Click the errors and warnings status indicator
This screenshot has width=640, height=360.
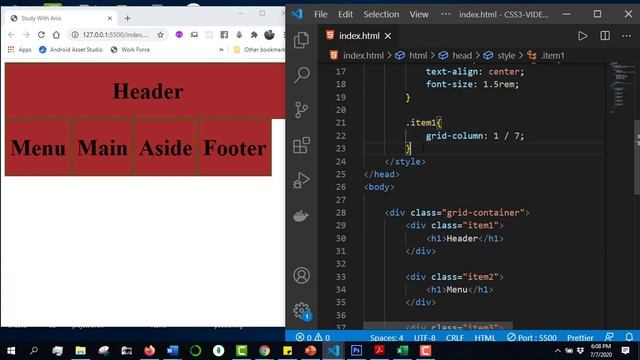pos(313,338)
